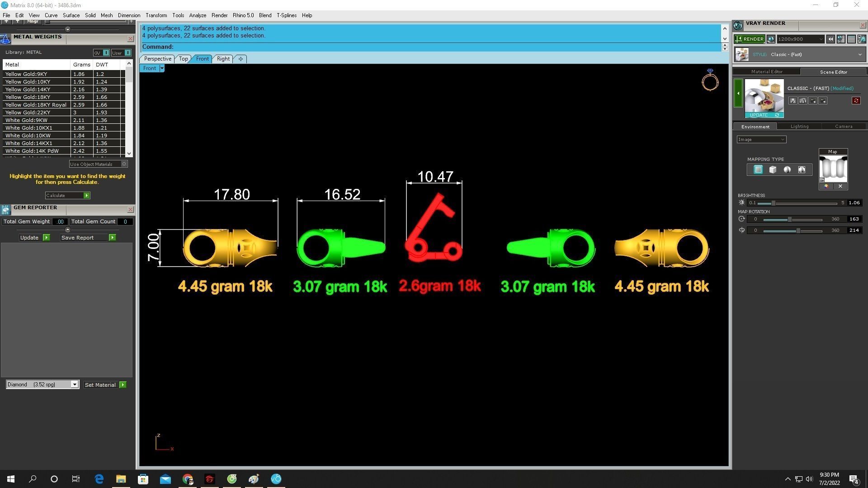Open the map color wheel icon
Image resolution: width=868 pixels, height=488 pixels.
826,186
